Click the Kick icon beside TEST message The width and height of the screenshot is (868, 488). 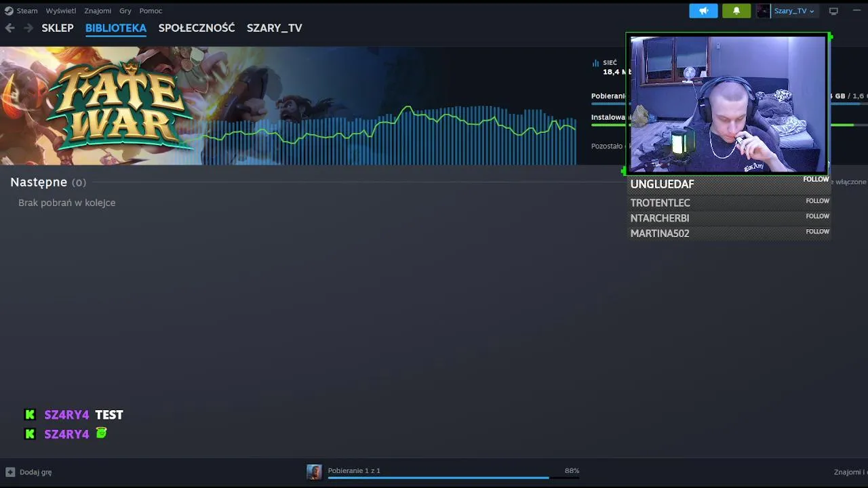click(30, 415)
